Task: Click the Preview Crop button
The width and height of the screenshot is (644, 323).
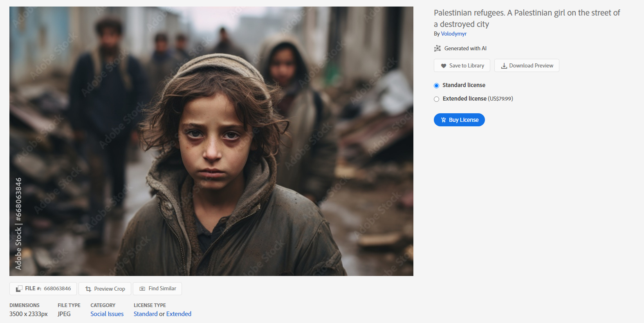Action: click(x=105, y=289)
